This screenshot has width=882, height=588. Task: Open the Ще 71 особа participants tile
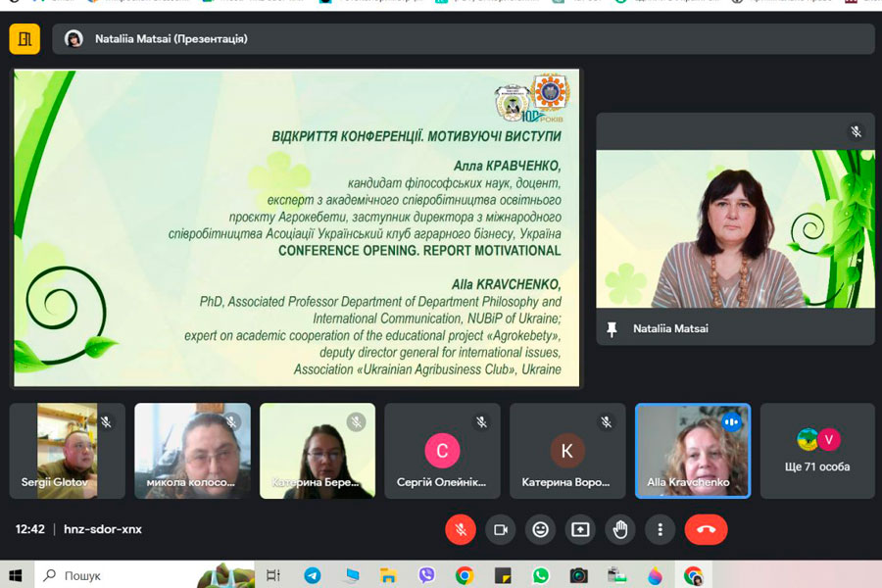(x=818, y=451)
